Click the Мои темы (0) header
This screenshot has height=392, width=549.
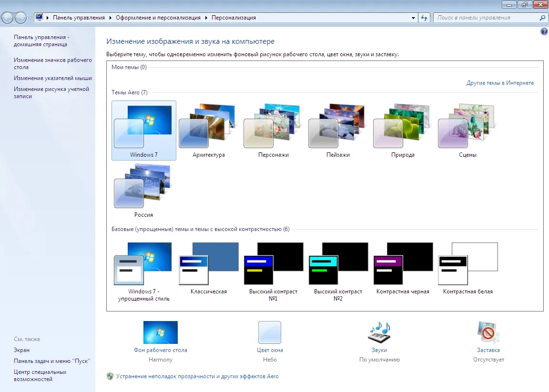(x=129, y=67)
